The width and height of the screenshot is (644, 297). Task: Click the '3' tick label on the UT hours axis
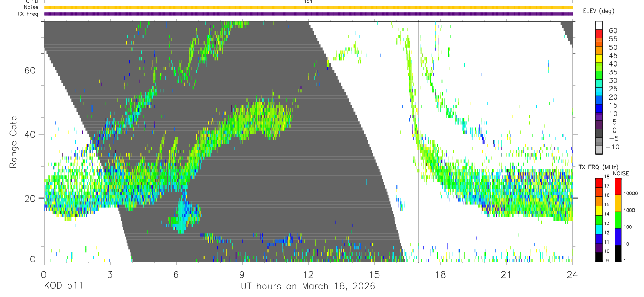pyautogui.click(x=110, y=274)
